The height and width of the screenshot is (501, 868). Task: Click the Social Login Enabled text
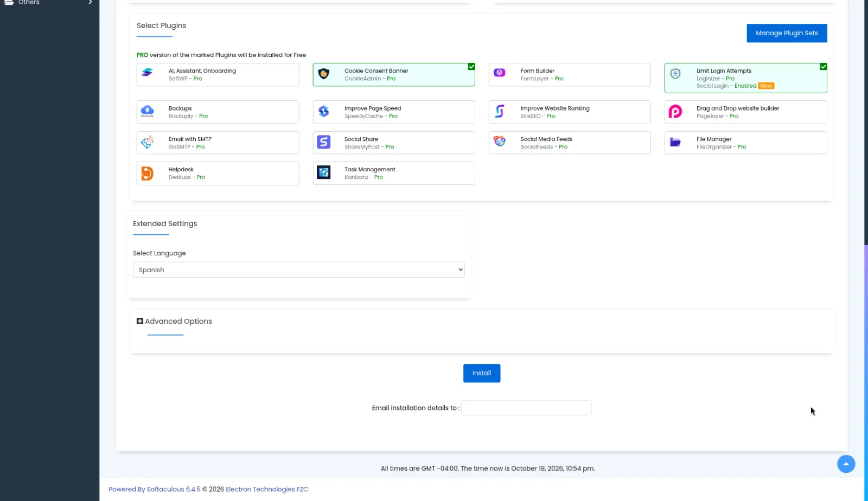click(726, 86)
